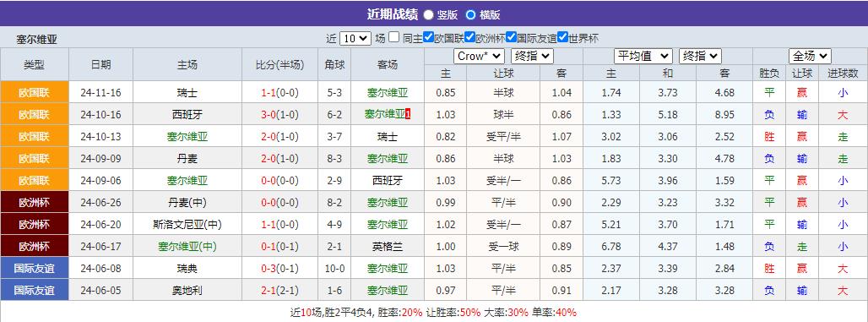This screenshot has height=322, width=868.
Task: Open the 终指 dropdown next to 平均值
Action: [x=700, y=56]
